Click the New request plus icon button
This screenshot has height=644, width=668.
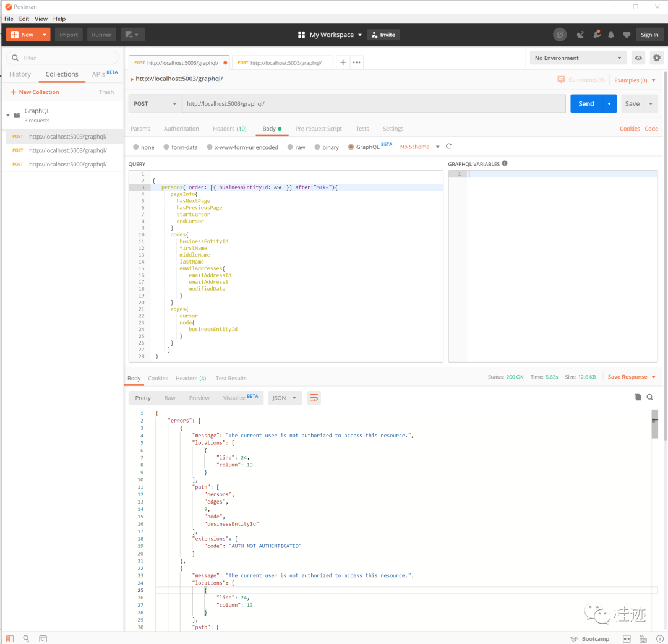(14, 35)
